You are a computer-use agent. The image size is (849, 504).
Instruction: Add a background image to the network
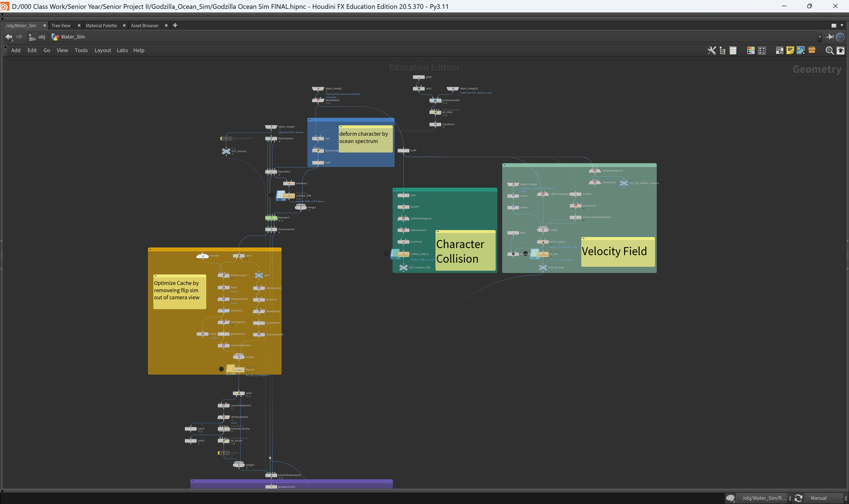(x=801, y=51)
